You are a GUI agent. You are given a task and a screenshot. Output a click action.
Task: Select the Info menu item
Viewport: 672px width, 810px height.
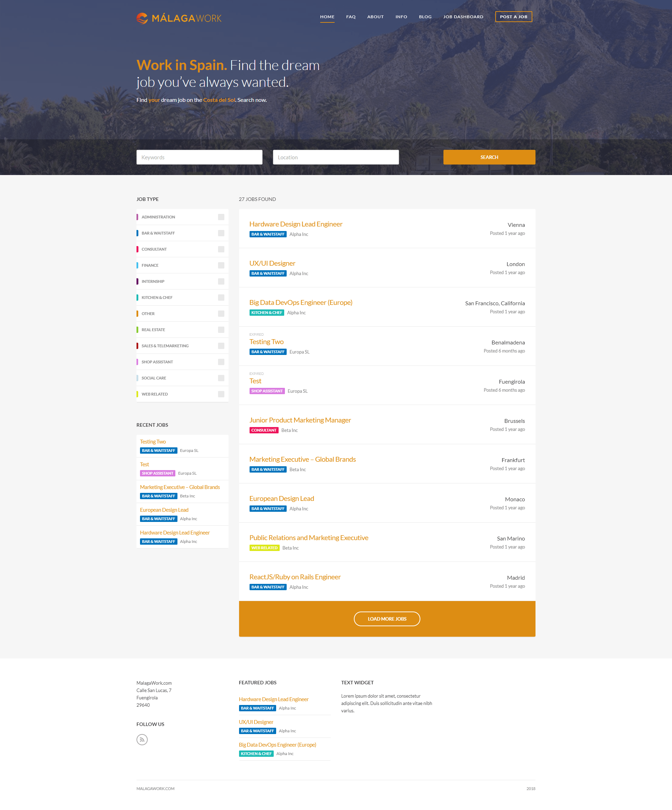click(401, 16)
